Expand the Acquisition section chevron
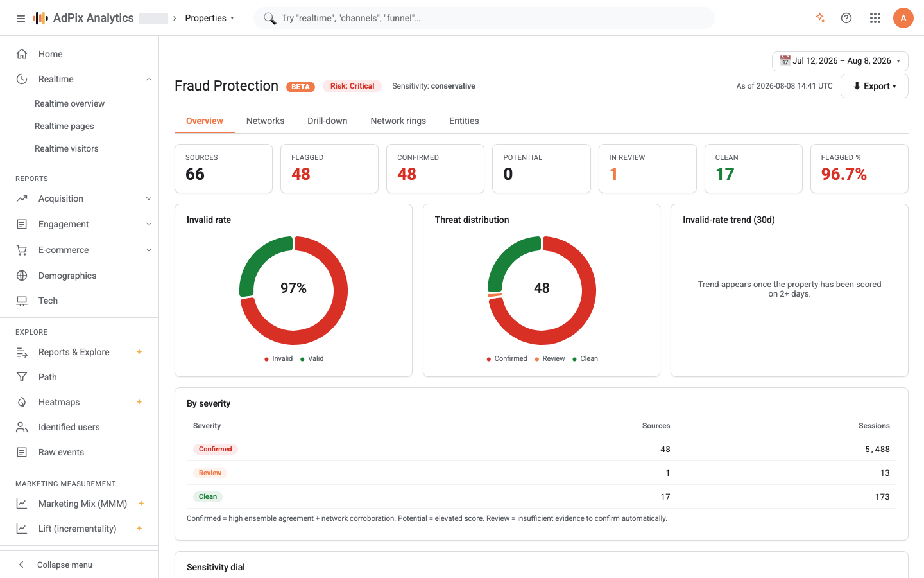Image resolution: width=924 pixels, height=578 pixels. [149, 198]
